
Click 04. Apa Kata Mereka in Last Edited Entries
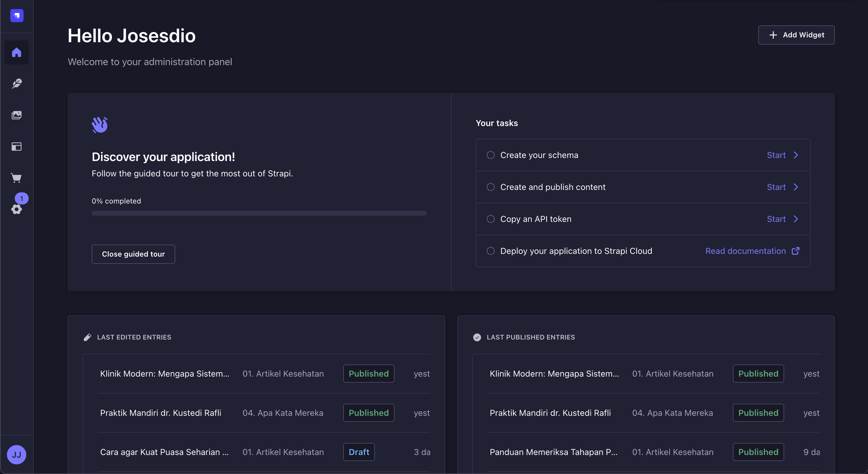[283, 413]
